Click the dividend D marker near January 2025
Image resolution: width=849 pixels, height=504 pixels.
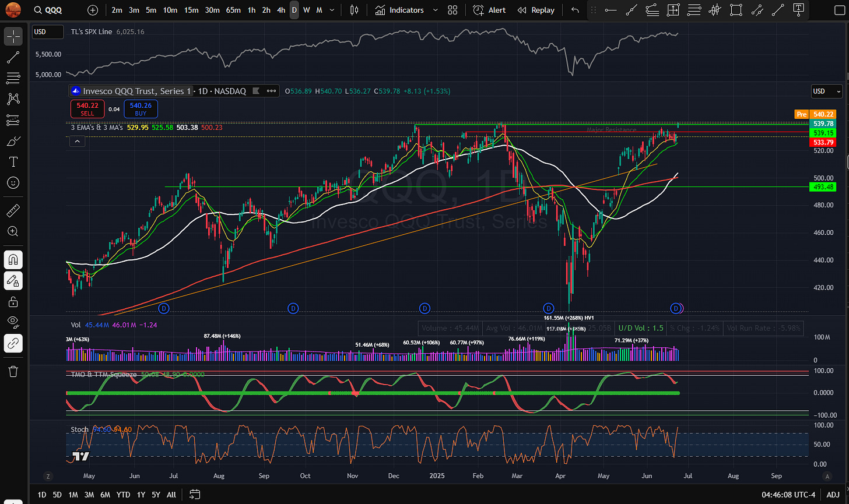pos(425,308)
